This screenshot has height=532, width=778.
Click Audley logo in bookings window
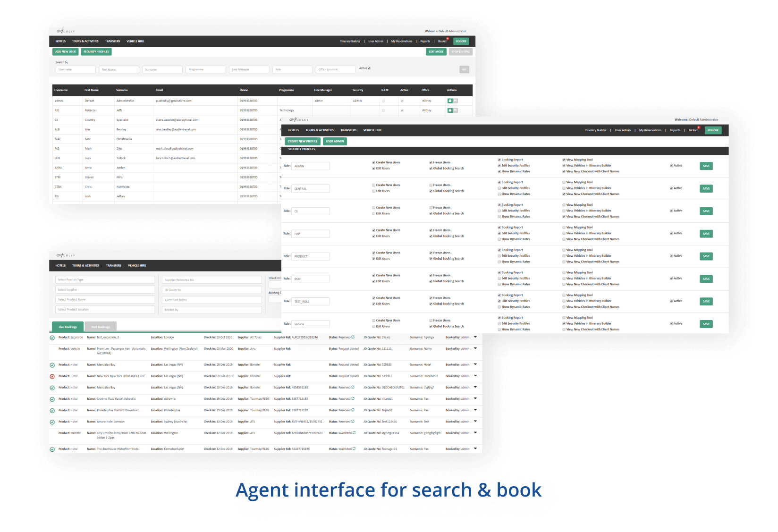point(66,255)
